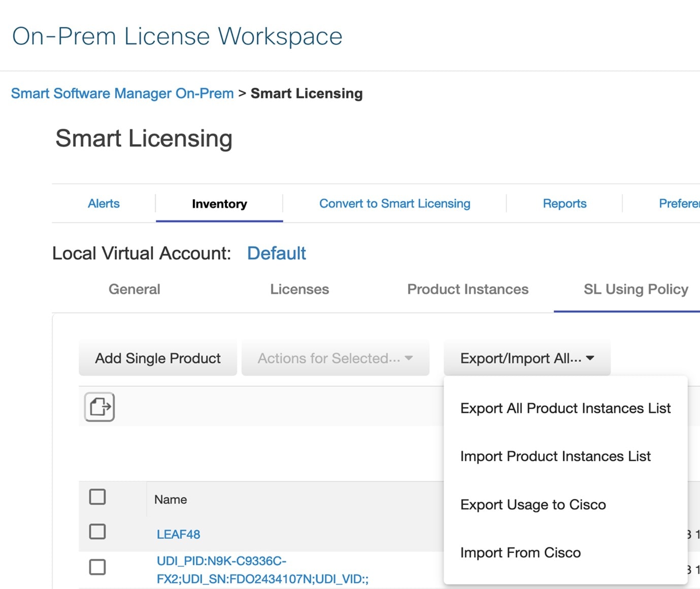Choose Import Product Instances List
The height and width of the screenshot is (589, 700).
click(555, 456)
